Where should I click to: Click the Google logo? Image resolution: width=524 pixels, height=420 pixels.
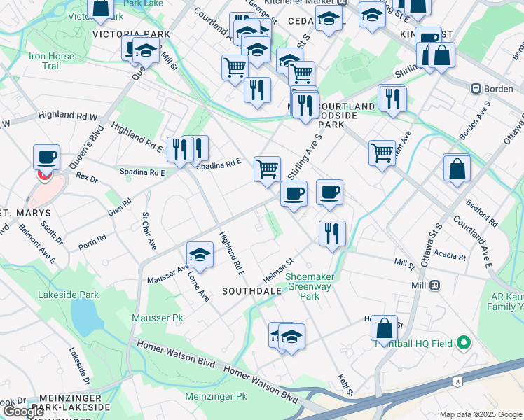(x=24, y=412)
